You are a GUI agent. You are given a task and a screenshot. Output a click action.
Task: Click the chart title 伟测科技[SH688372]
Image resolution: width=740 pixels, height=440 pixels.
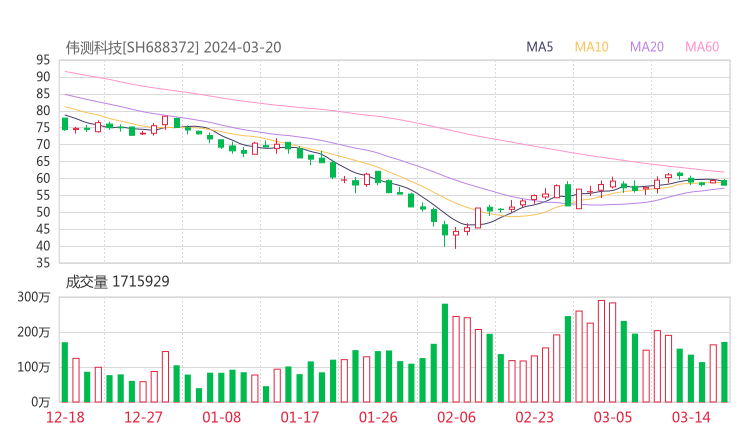132,48
